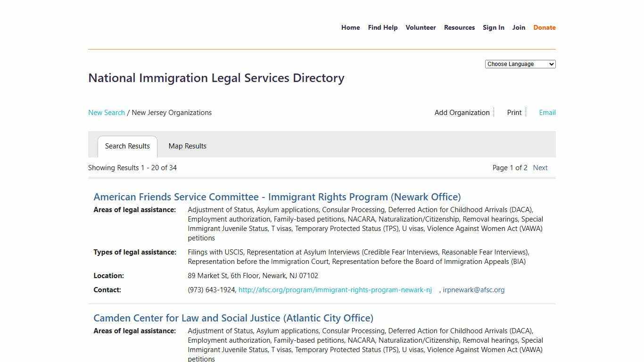
Task: Open the Camden Center Atlantic City Office listing
Action: 233,318
